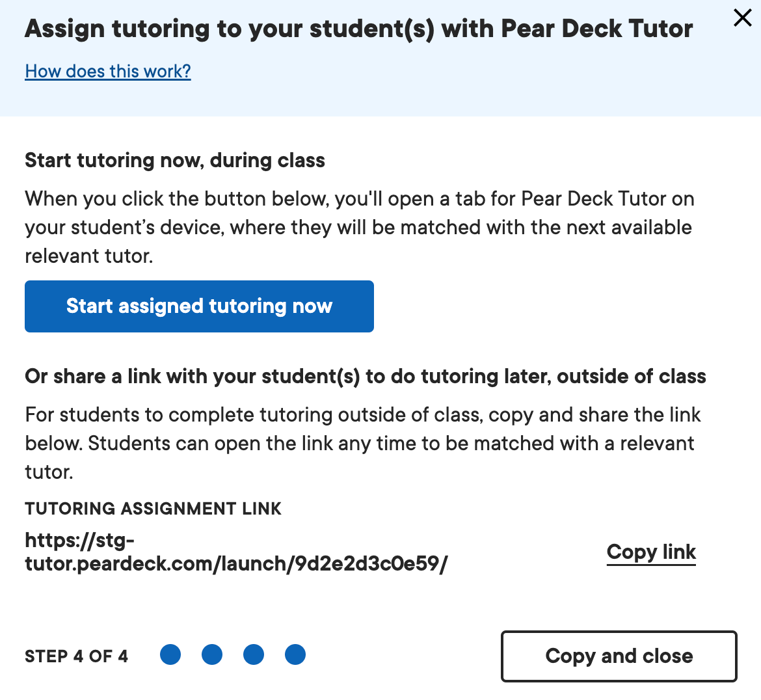The width and height of the screenshot is (761, 700).
Task: Click "Copy and close"
Action: point(618,656)
